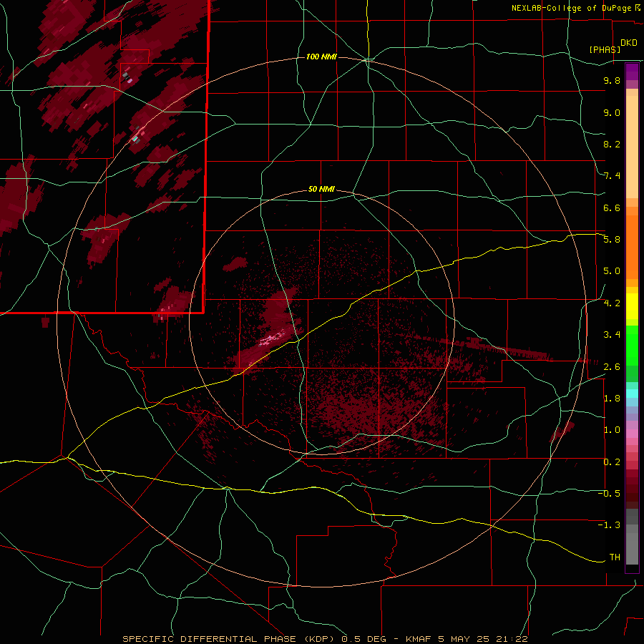Click the 1.0 value on color scale
Viewport: 644px width, 644px height.
point(612,430)
